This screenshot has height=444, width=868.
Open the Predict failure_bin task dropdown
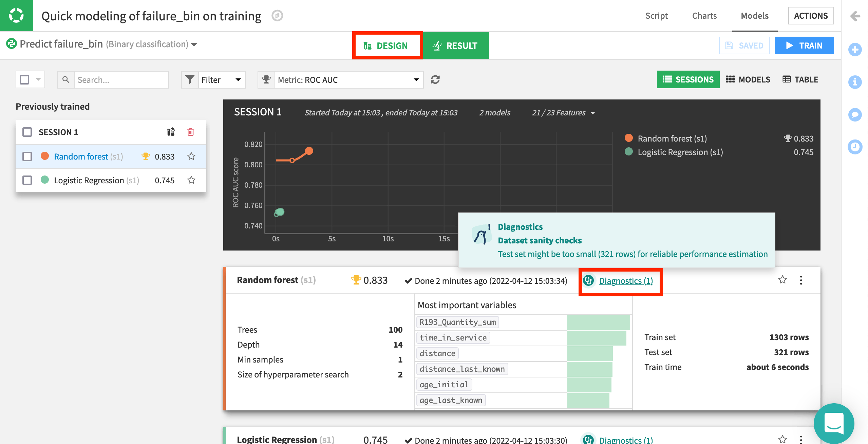click(193, 44)
